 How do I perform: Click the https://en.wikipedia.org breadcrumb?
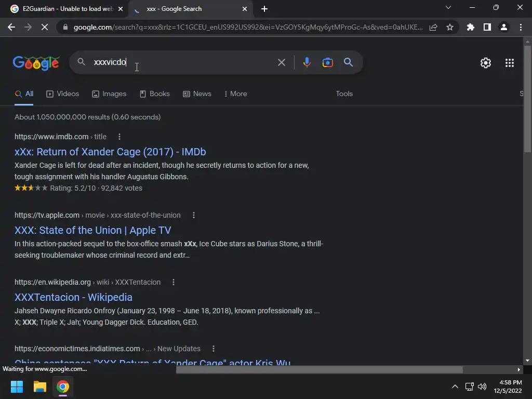click(x=52, y=282)
